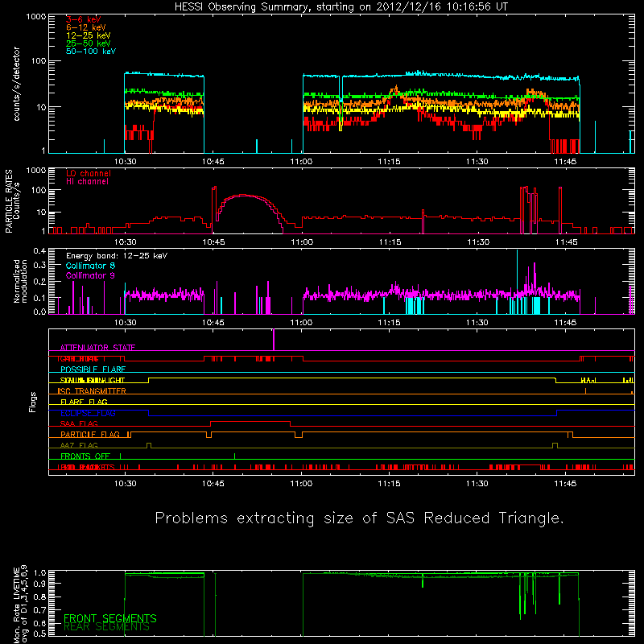Select the FRONT SEGMENTS legend label

[110, 618]
